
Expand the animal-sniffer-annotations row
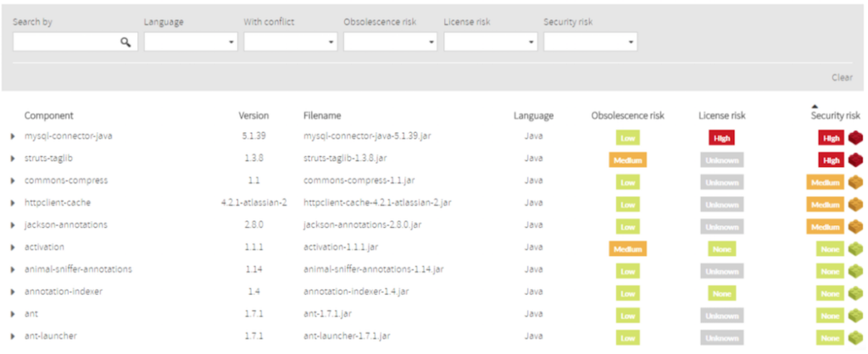13,269
